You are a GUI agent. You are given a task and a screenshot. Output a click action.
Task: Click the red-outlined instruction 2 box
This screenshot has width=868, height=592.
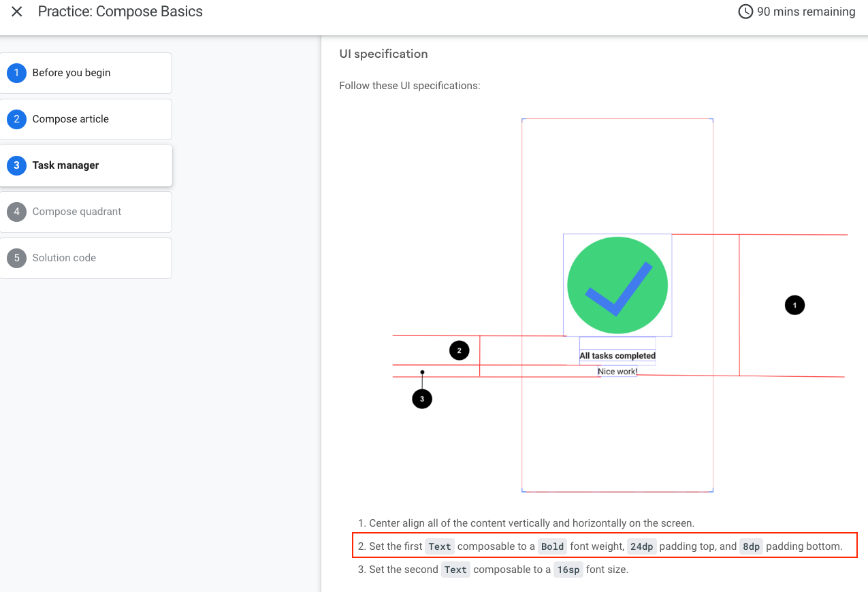[x=605, y=545]
